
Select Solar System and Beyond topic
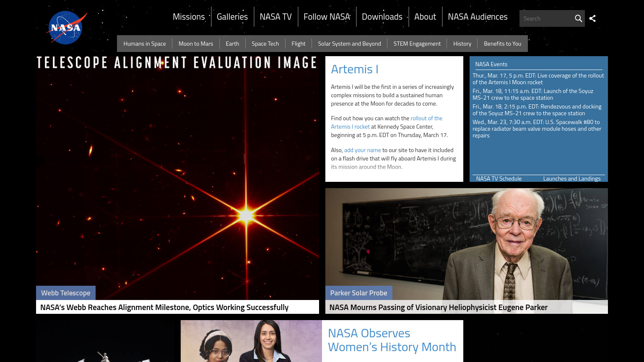(349, 44)
